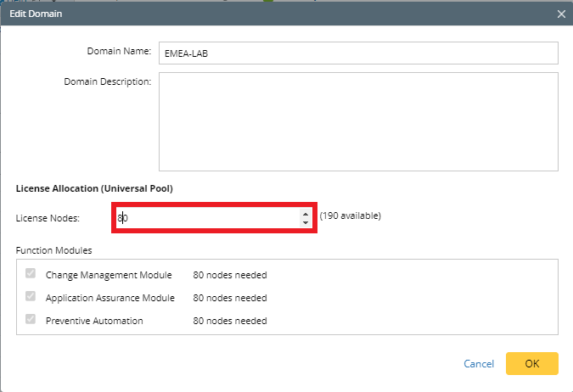Click the Function Modules section label

53,250
